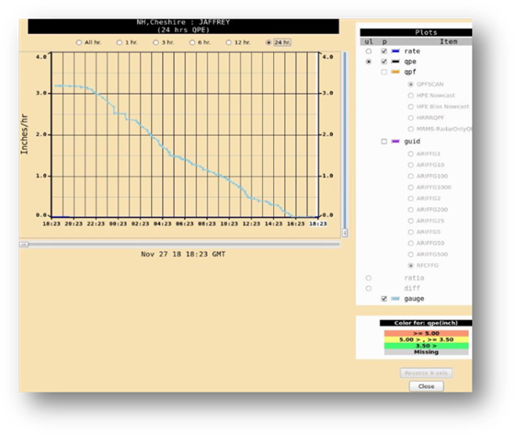Screen dimensions: 515x435
Task: Click the orange qpf color swatch
Action: (395, 72)
